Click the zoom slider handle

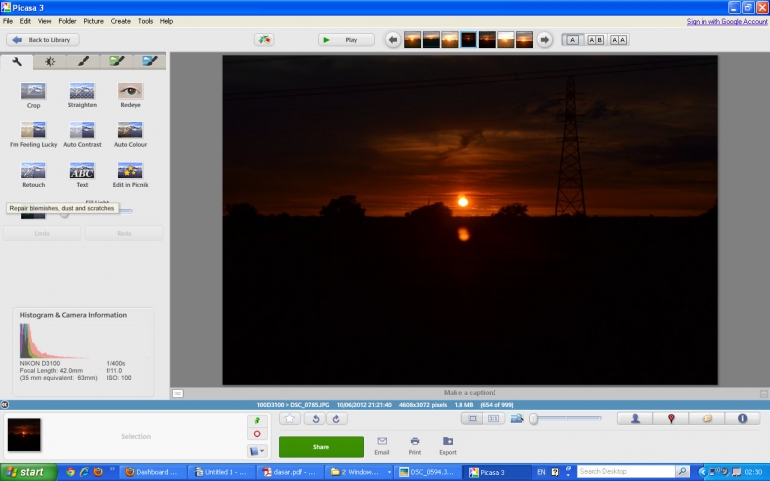tap(534, 419)
